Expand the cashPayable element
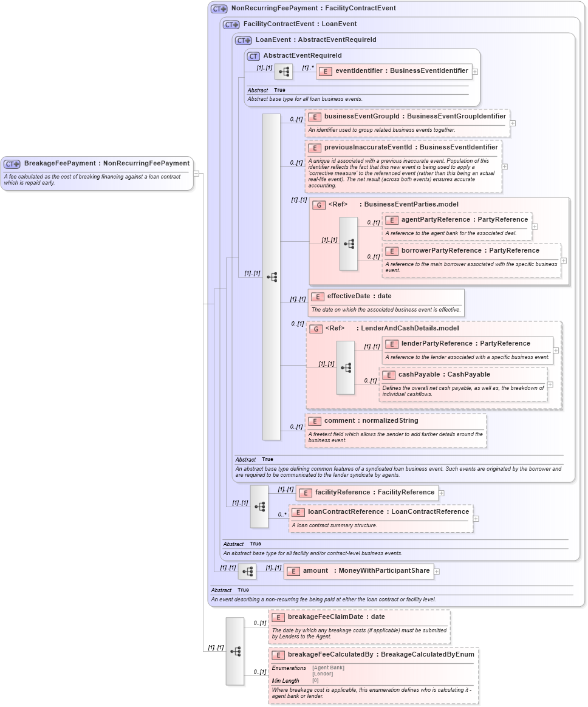Screen dimensions: 588x707 [x=550, y=384]
